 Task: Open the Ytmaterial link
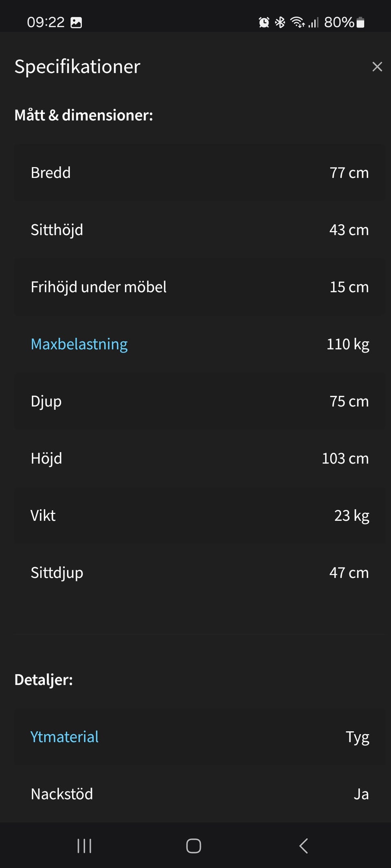click(x=64, y=737)
